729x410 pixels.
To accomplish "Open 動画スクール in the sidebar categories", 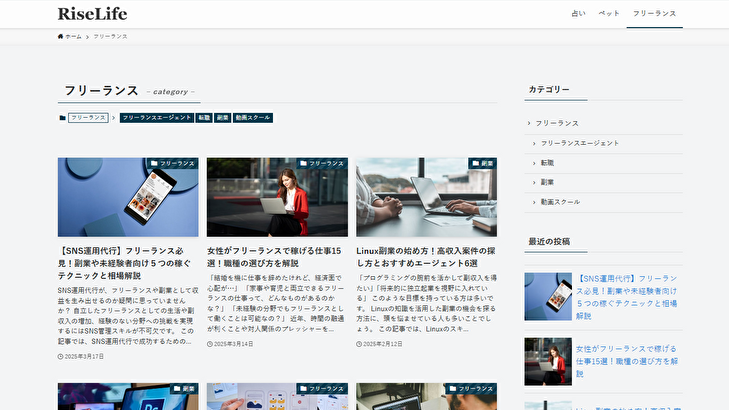I will coord(560,202).
